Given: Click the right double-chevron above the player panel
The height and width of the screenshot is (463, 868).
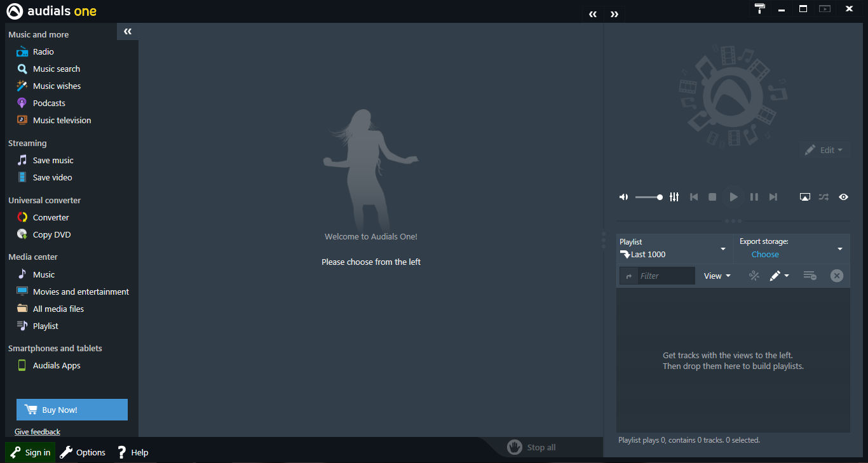Looking at the screenshot, I should (x=614, y=14).
